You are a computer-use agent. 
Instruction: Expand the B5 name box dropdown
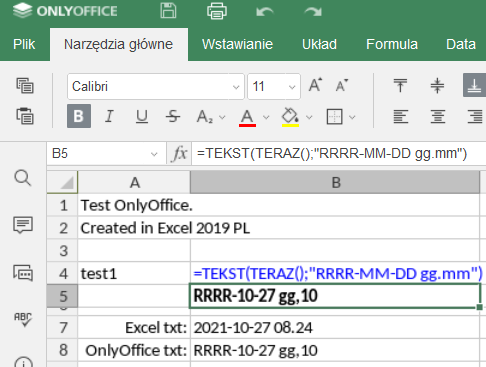154,154
